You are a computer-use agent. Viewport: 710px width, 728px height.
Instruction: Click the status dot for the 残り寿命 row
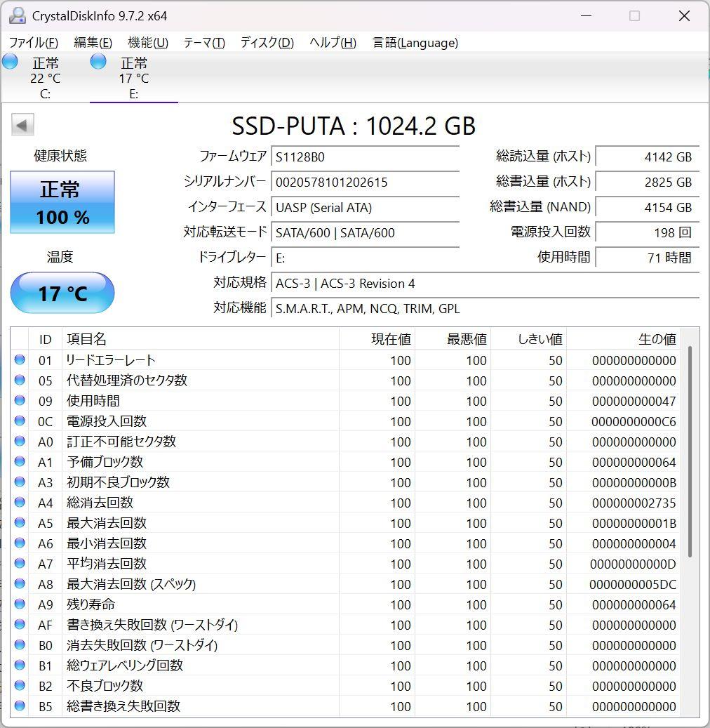click(20, 604)
